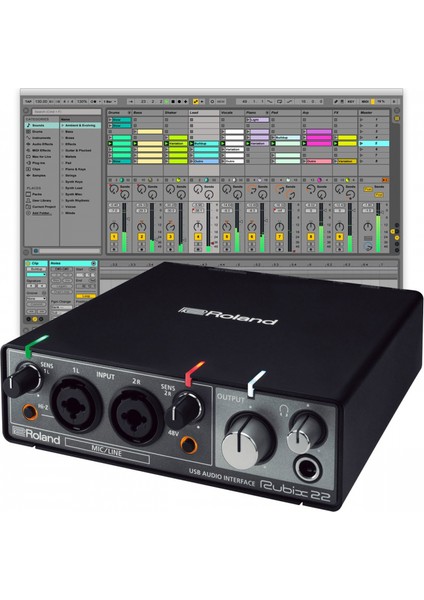Select the Bass track header

[148, 113]
